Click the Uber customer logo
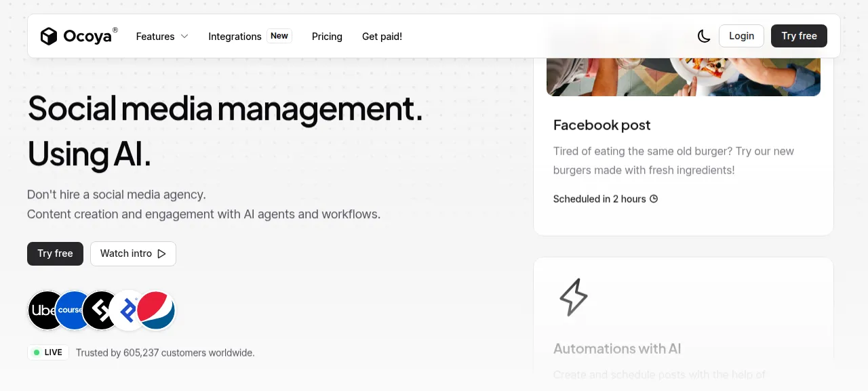The width and height of the screenshot is (868, 391). [42, 310]
